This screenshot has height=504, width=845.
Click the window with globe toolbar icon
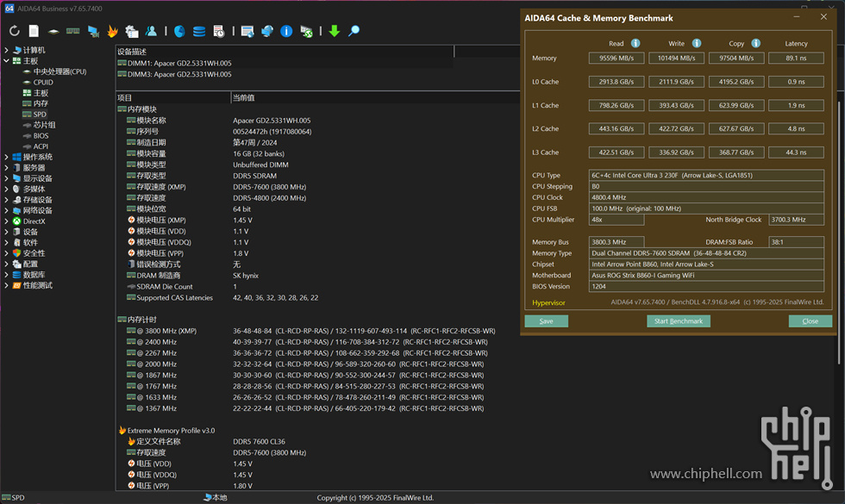[247, 31]
